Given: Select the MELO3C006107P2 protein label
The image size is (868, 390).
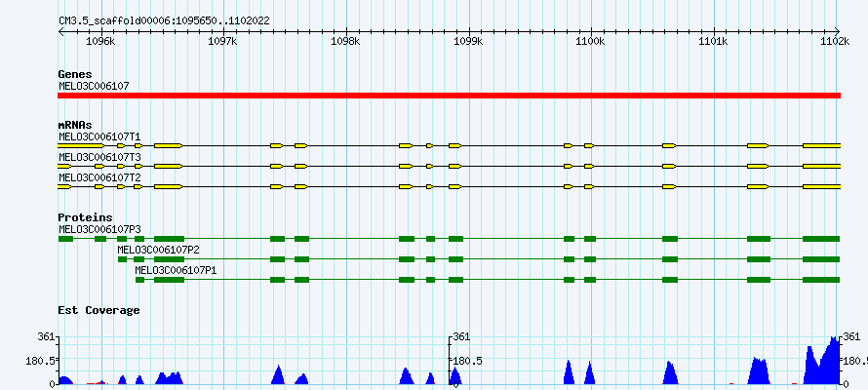Looking at the screenshot, I should (x=158, y=250).
